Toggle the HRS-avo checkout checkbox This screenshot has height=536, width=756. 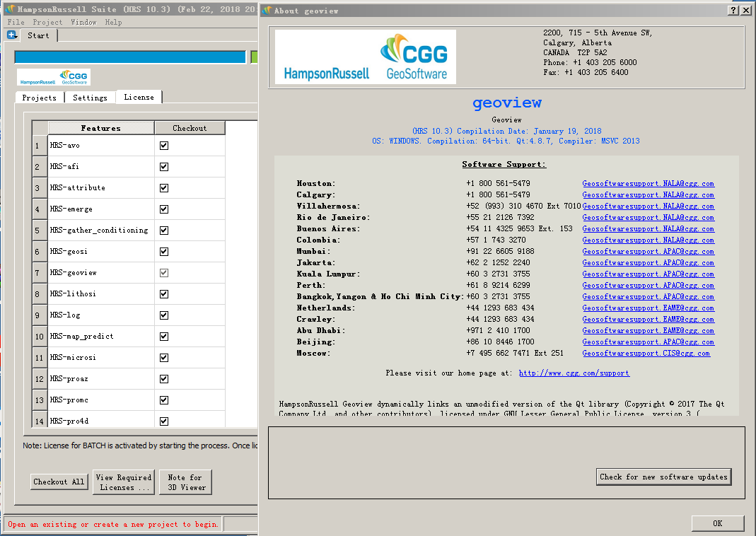pyautogui.click(x=164, y=146)
